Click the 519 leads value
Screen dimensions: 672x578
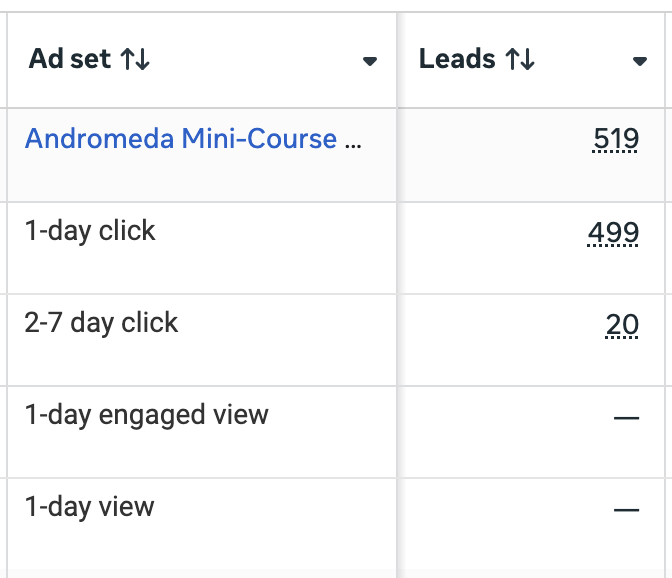coord(615,139)
